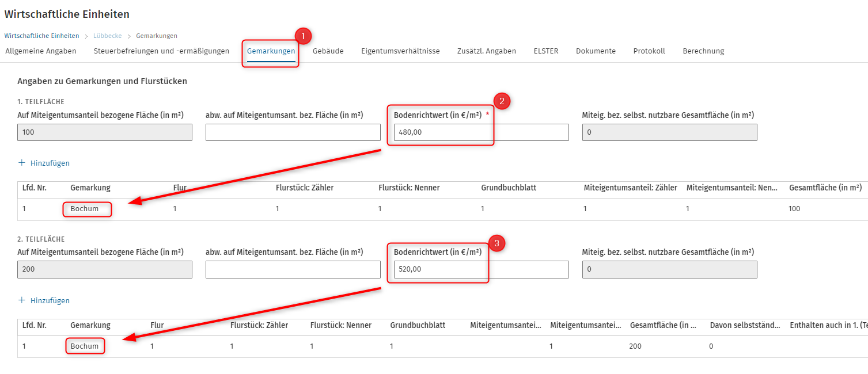
Task: Follow the Wirtschaftliche Einheiten breadcrumb link
Action: [41, 36]
